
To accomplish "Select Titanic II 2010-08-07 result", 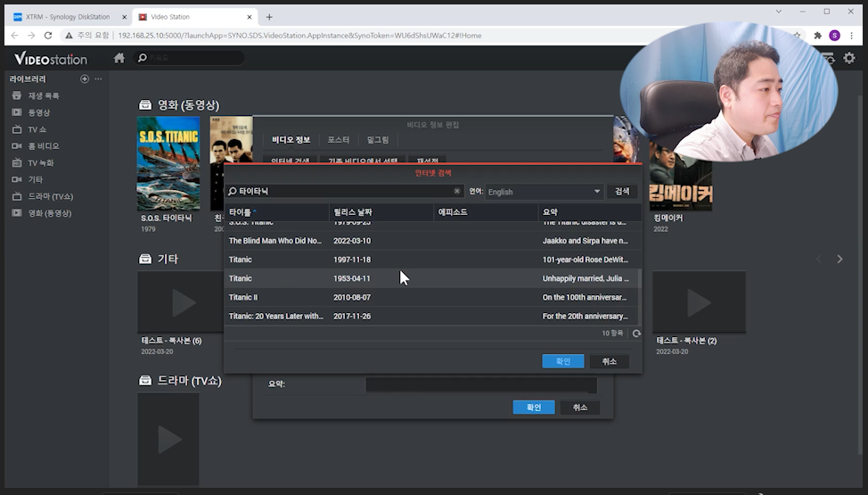I will click(x=430, y=297).
